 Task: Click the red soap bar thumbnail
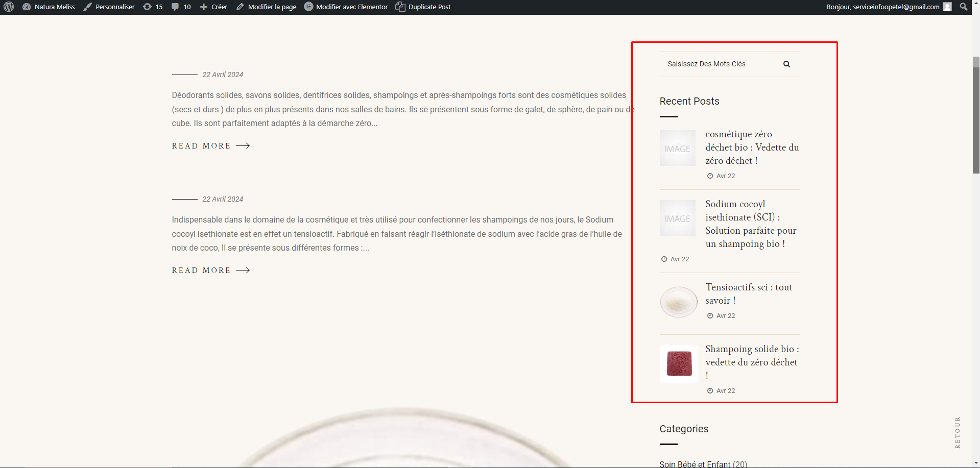coord(679,364)
